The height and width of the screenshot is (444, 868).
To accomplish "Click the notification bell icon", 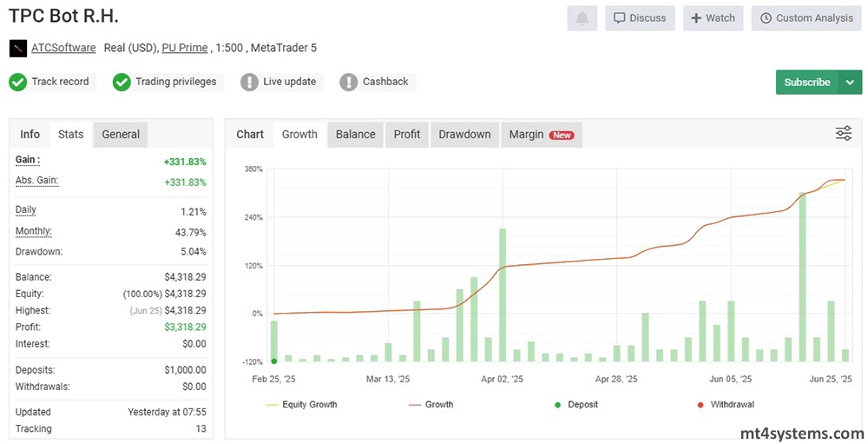I will click(582, 18).
